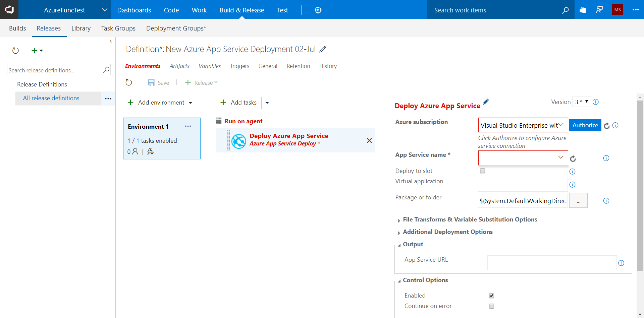
Task: Show info for Azure subscription field
Action: (x=615, y=125)
